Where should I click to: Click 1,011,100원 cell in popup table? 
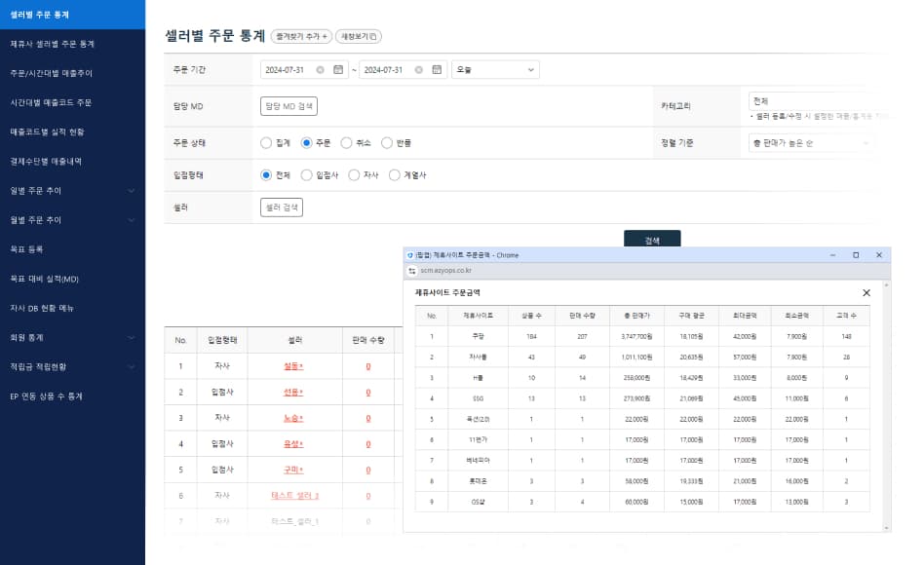coord(636,358)
